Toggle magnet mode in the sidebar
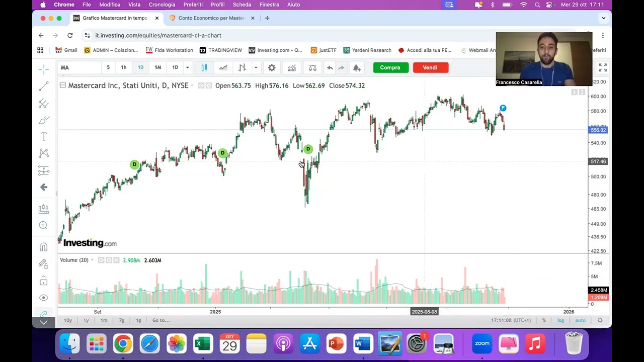Viewport: 644px width, 362px height. (44, 247)
